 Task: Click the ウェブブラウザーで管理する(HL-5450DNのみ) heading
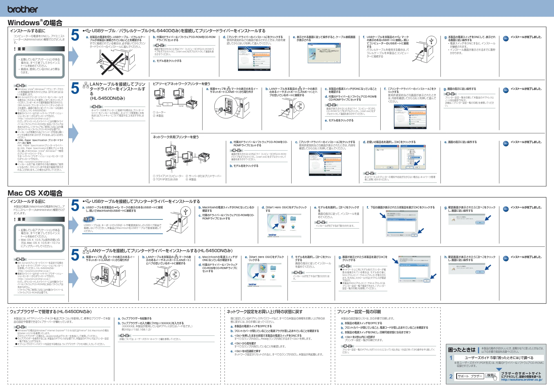coord(51,312)
